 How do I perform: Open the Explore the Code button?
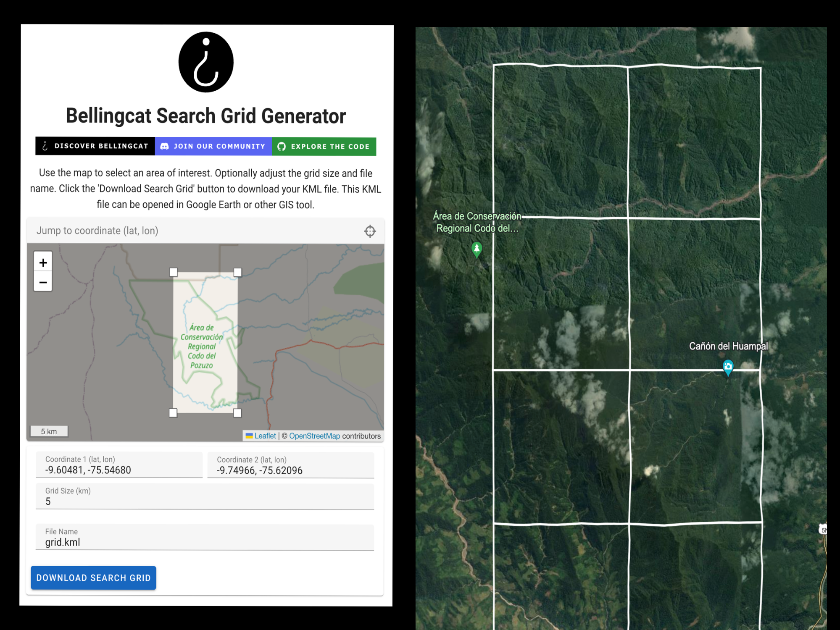point(324,147)
